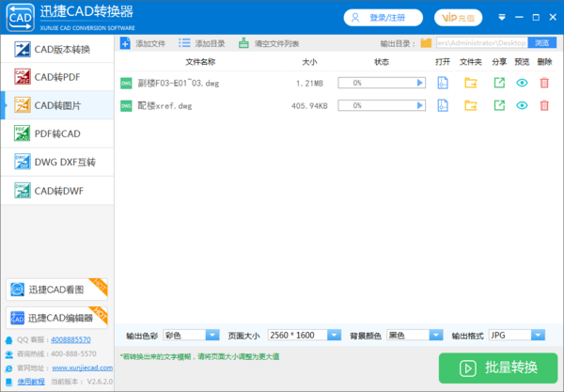Start conversion for 副楼F03-E01~03.dwg play arrow

(420, 83)
